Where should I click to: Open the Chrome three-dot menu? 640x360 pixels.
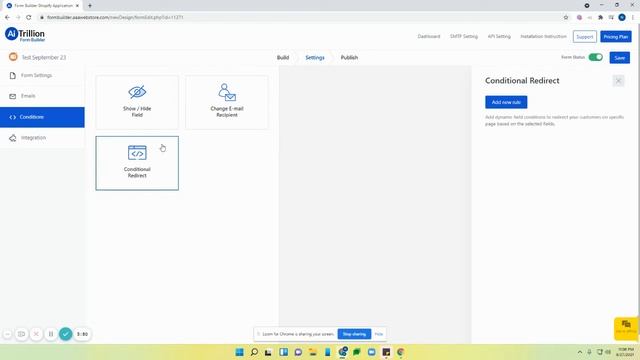point(633,17)
